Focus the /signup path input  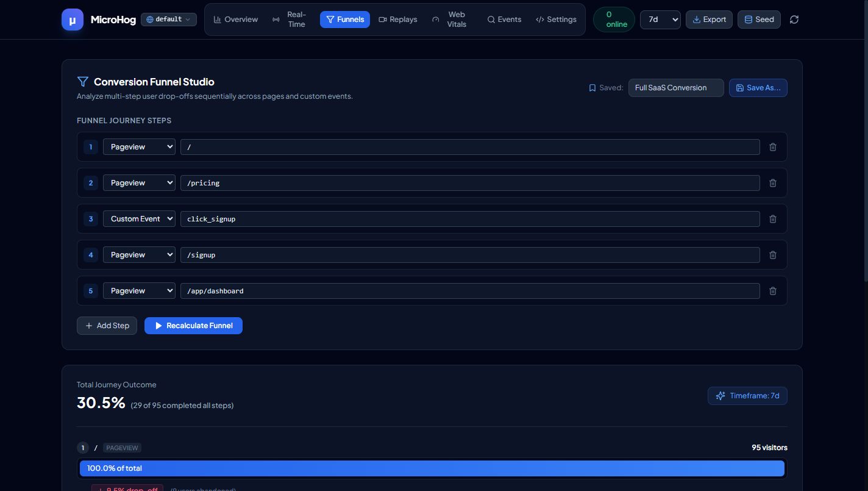point(470,255)
